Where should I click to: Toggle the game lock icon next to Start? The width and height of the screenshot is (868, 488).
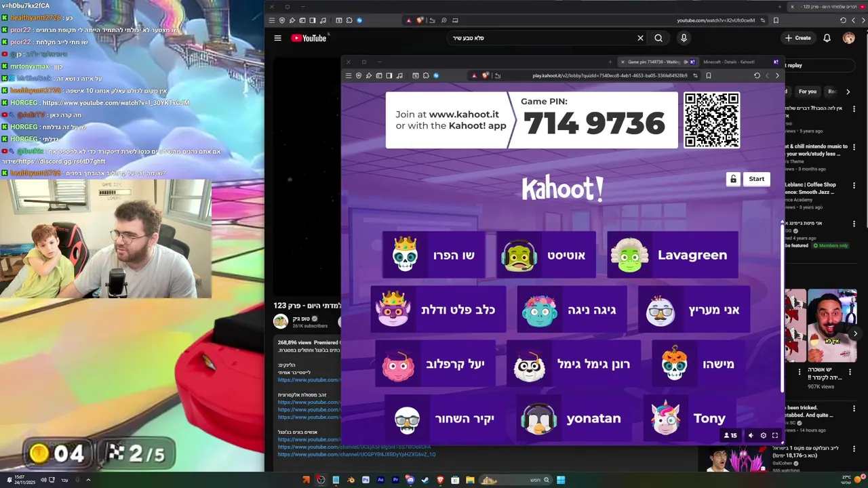coord(733,179)
